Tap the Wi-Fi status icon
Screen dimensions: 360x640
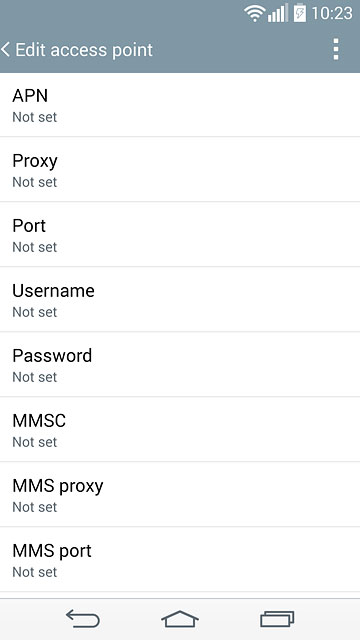click(255, 13)
